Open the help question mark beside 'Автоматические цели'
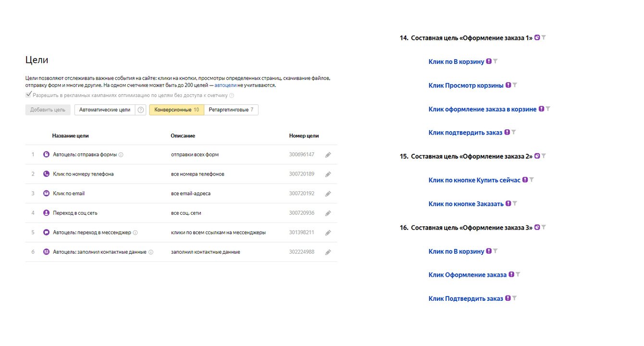This screenshot has width=644, height=346. 141,110
